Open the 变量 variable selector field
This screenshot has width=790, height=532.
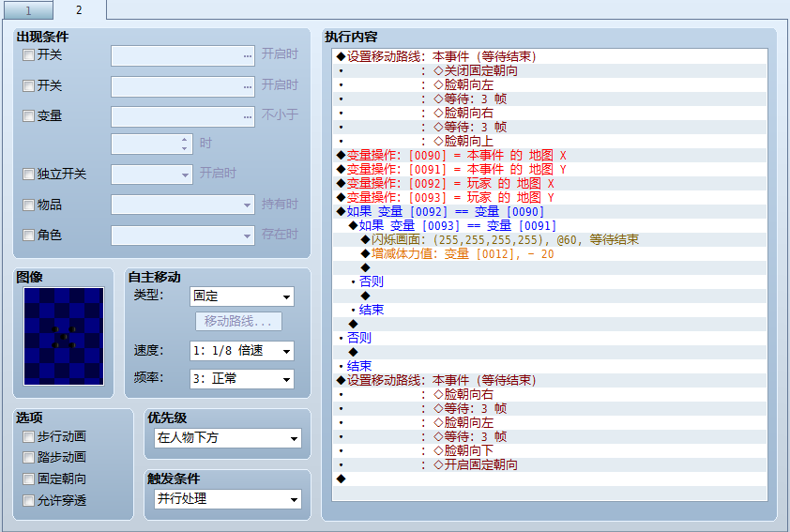[183, 116]
